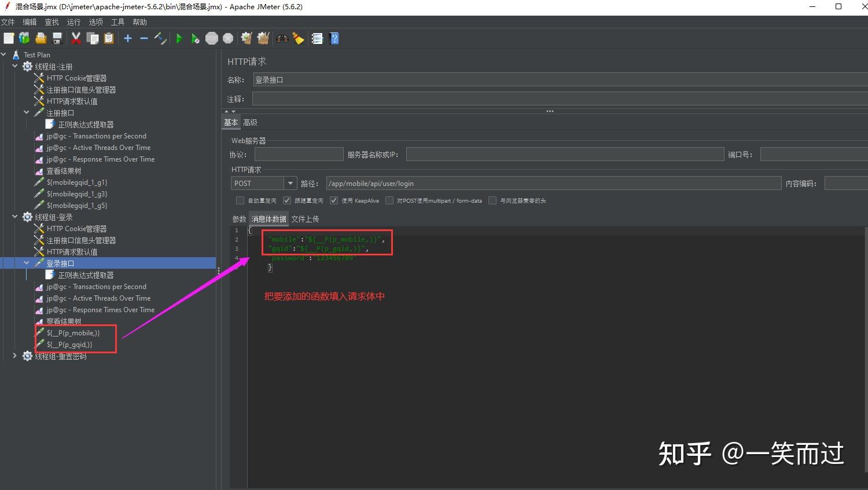Click the New test plan icon
The height and width of the screenshot is (490, 868).
(x=9, y=38)
